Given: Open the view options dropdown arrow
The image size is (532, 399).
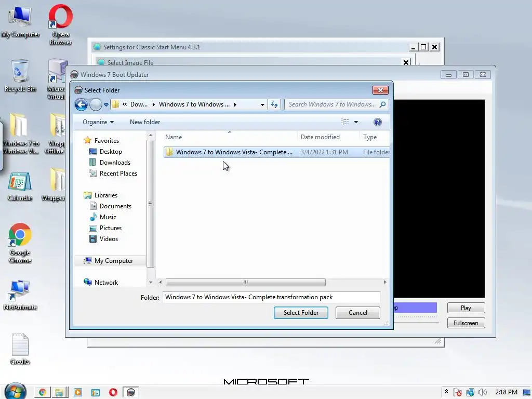Looking at the screenshot, I should 356,122.
